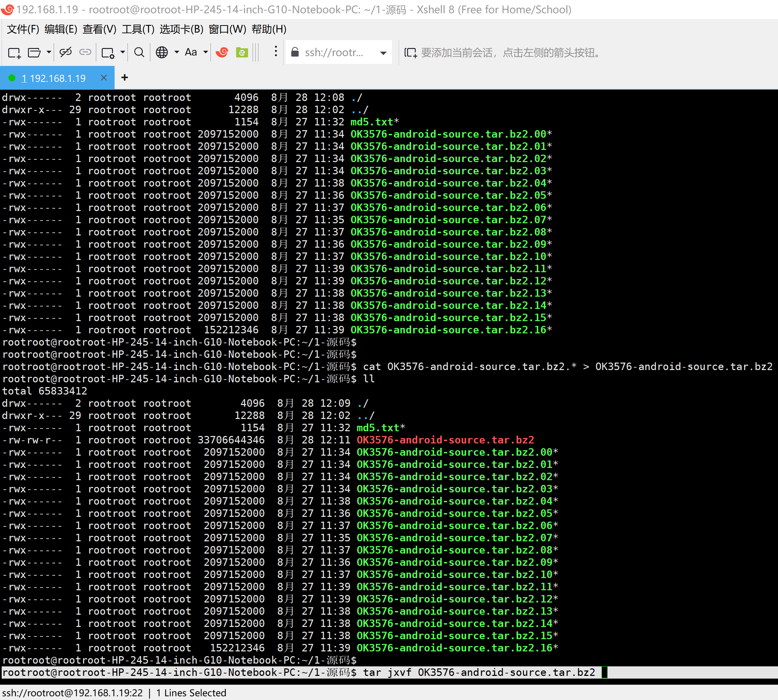The height and width of the screenshot is (700, 778).
Task: Open the three-dot toolbar overflow menu
Action: (276, 51)
